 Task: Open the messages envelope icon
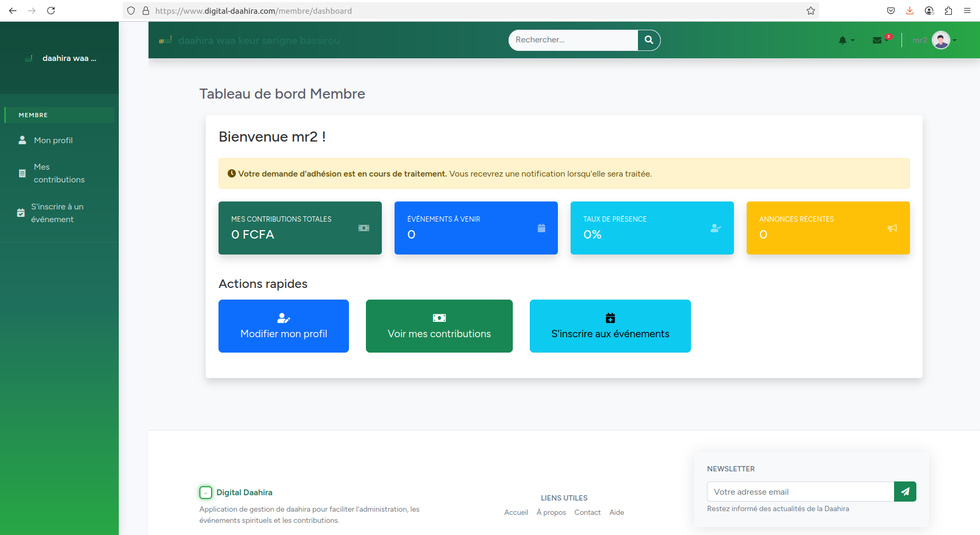pyautogui.click(x=877, y=40)
